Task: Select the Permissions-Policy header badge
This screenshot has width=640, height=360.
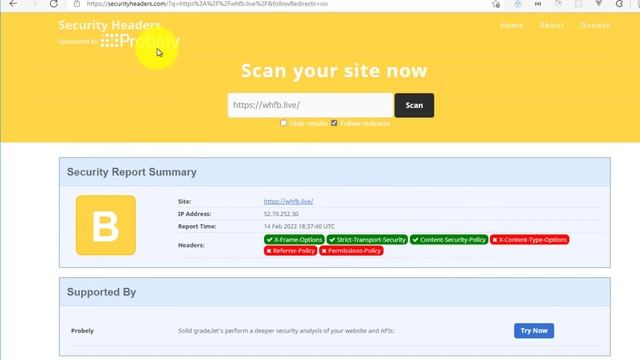Action: (351, 251)
